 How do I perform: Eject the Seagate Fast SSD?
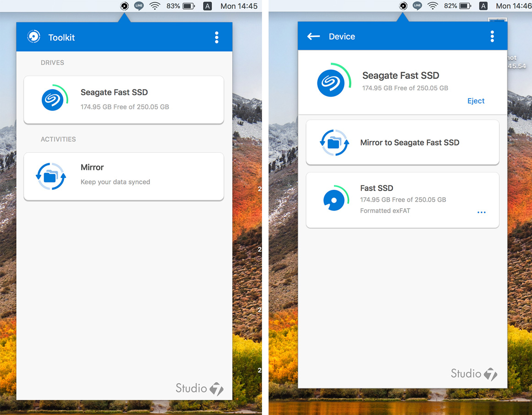click(476, 101)
